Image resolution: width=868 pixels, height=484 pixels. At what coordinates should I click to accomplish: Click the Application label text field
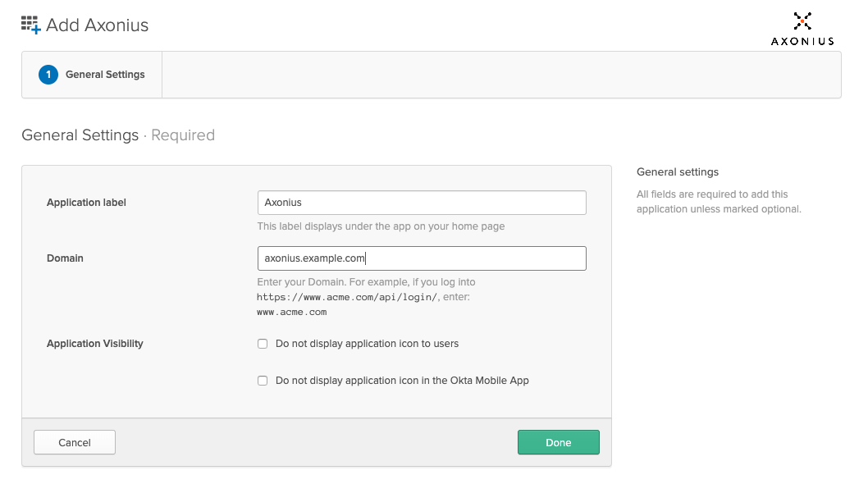(422, 203)
